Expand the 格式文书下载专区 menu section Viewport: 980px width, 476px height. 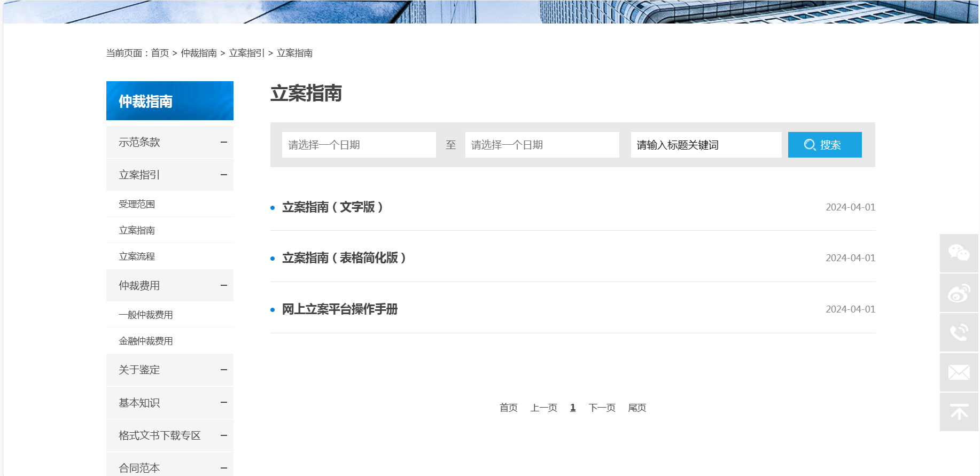pyautogui.click(x=223, y=435)
